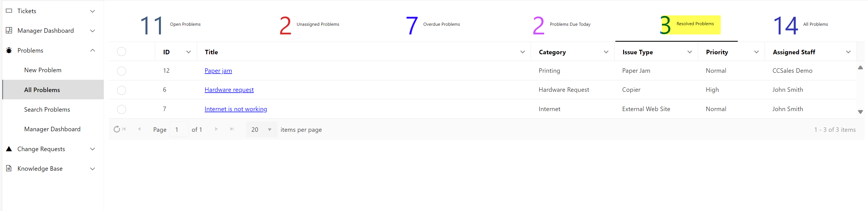868x211 pixels.
Task: Refresh the problems grid
Action: click(x=117, y=129)
